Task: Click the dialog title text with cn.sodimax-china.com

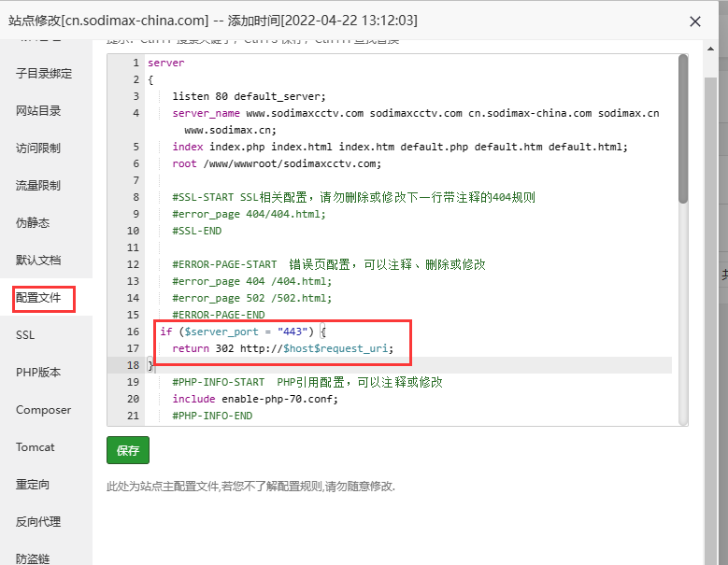Action: (213, 21)
